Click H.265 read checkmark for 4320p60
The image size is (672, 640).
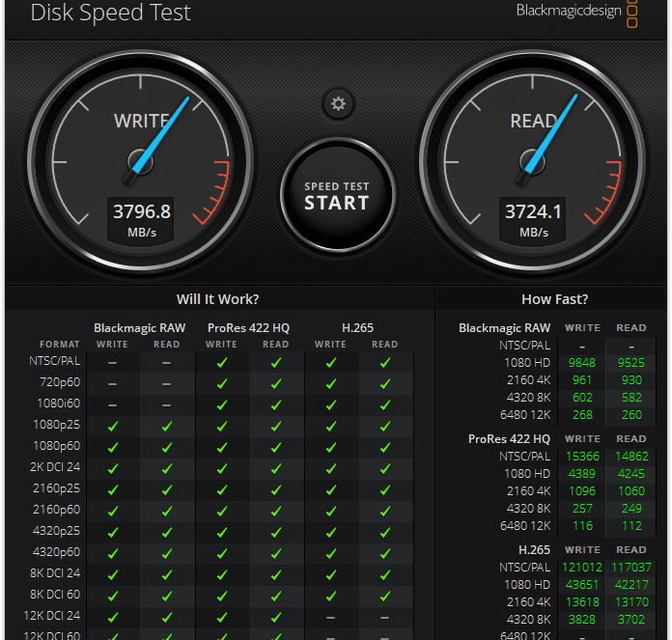pos(385,553)
